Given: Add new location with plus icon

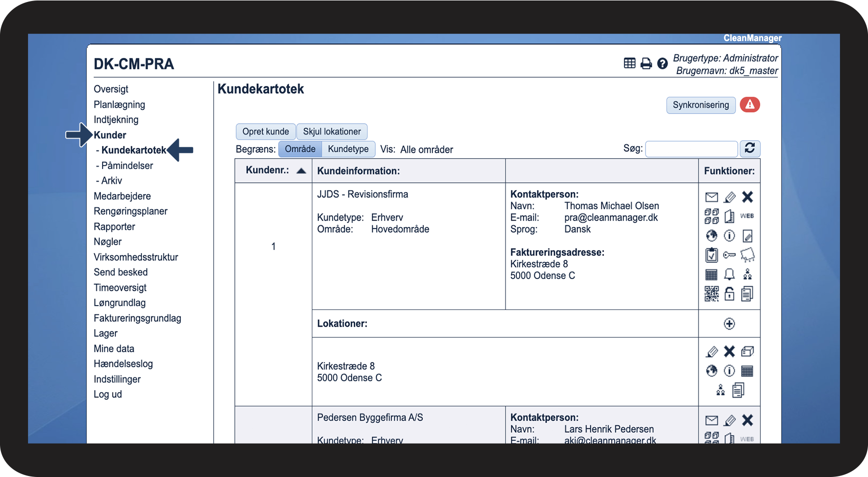Looking at the screenshot, I should [729, 324].
